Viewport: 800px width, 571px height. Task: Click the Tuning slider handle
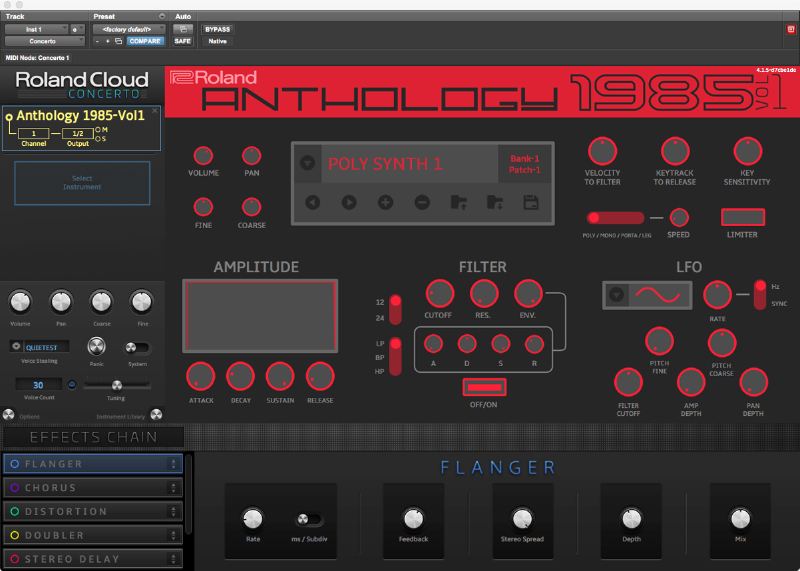click(117, 385)
